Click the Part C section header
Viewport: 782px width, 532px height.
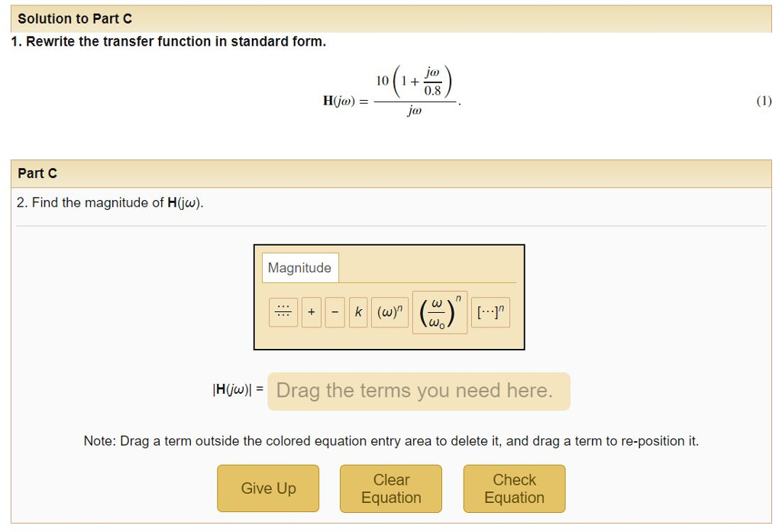pyautogui.click(x=37, y=173)
